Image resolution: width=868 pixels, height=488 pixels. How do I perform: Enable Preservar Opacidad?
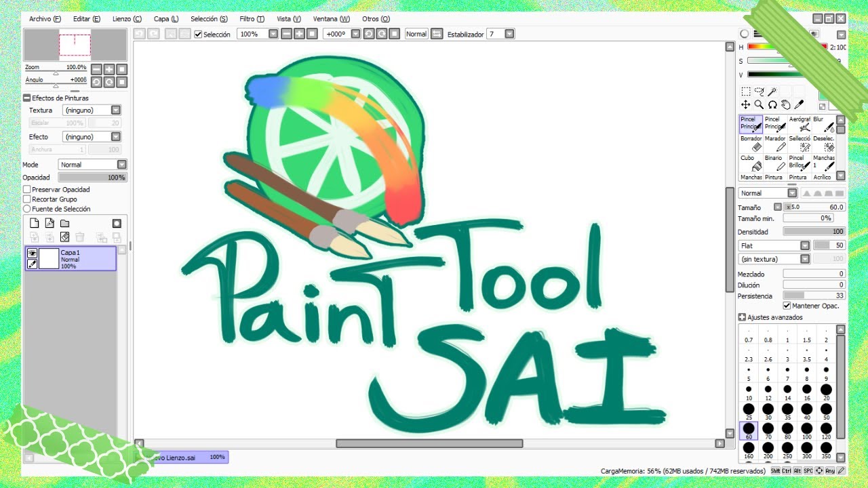click(x=27, y=190)
